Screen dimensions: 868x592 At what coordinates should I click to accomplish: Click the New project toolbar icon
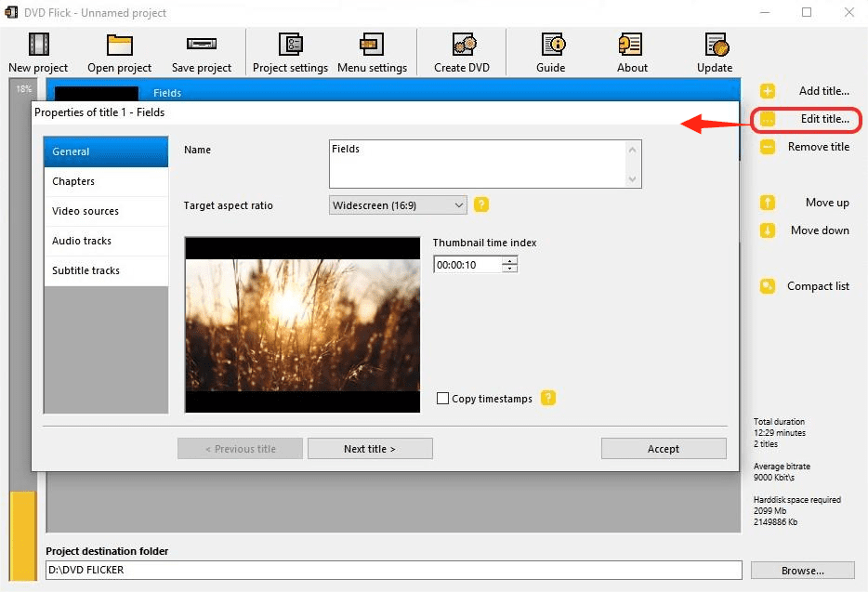click(x=38, y=45)
